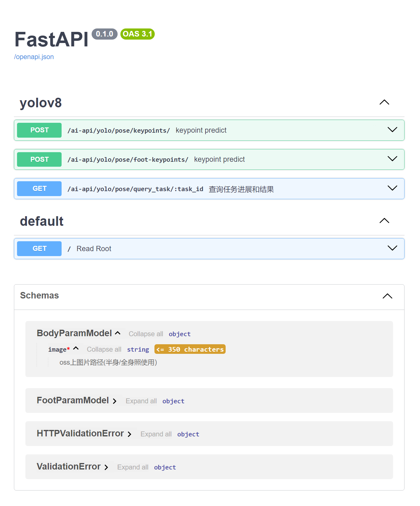
Task: Expand the POST /ai-api/yolo/pose/keypoints/ endpoint arrow
Action: coord(392,130)
